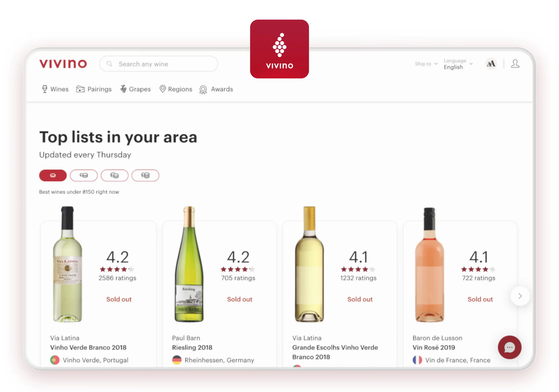Focus the Search any wine field
The height and width of the screenshot is (392, 559).
pyautogui.click(x=159, y=64)
